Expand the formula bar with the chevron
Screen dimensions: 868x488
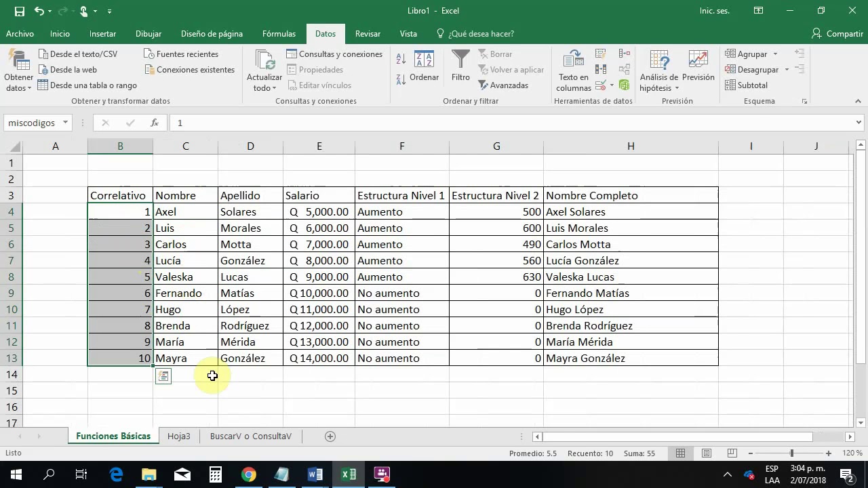[859, 123]
